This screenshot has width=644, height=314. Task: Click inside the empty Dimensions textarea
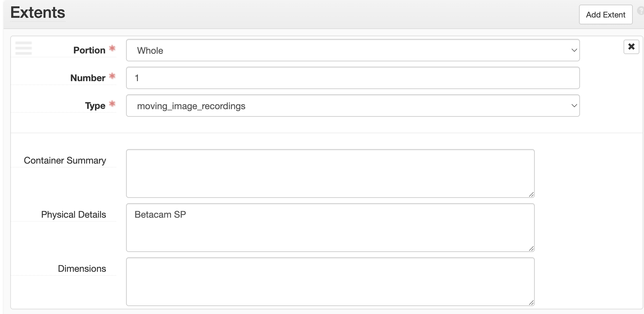330,281
